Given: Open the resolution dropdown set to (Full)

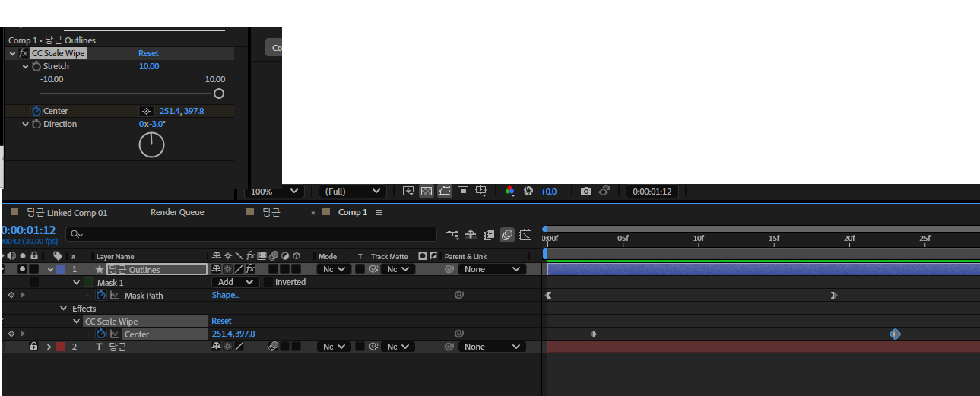Looking at the screenshot, I should pyautogui.click(x=352, y=192).
